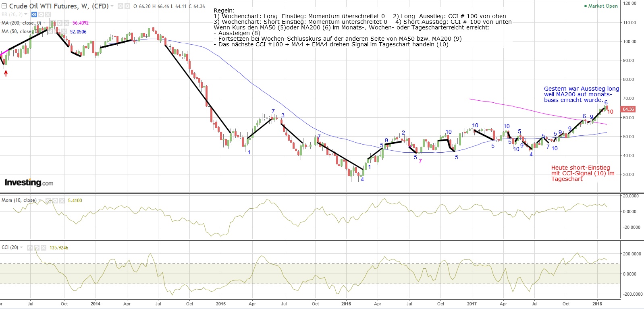Viewport: 644px width, 309px height.
Task: Click the 2016 label on time axis
Action: [346, 304]
